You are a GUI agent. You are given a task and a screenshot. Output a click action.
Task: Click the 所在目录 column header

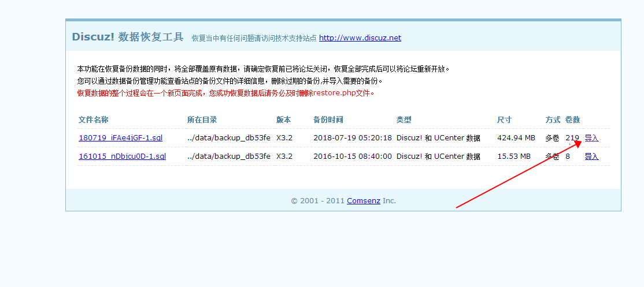[202, 120]
